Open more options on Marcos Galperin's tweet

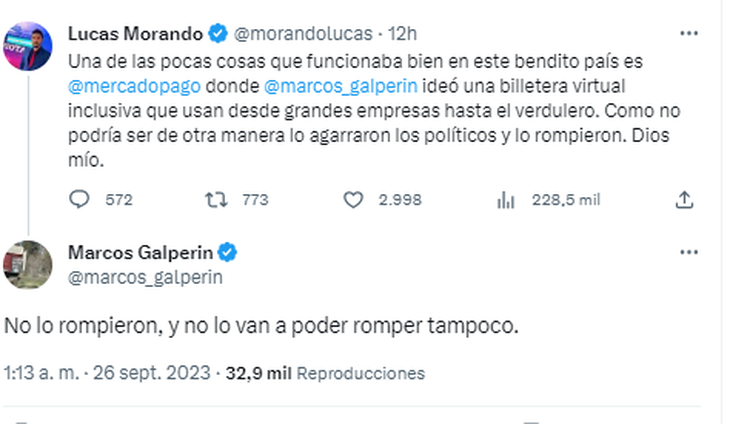click(x=689, y=251)
